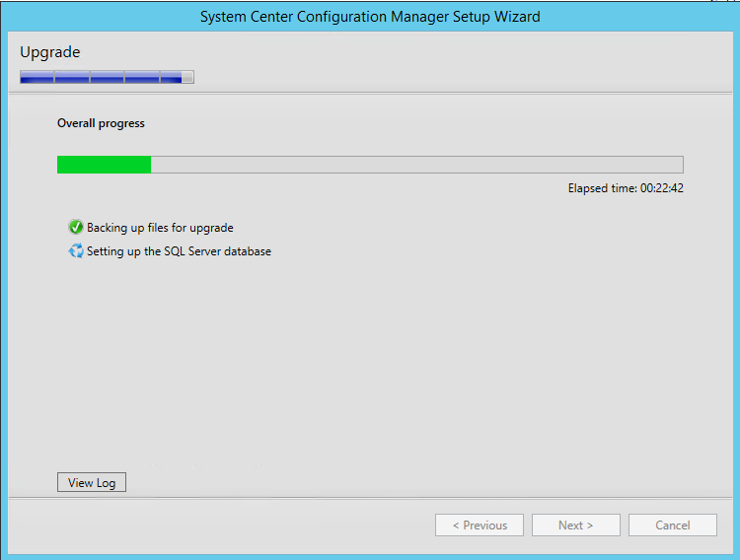Click the 'Upgrade' page heading
Viewport: 740px width, 560px height.
(x=50, y=52)
